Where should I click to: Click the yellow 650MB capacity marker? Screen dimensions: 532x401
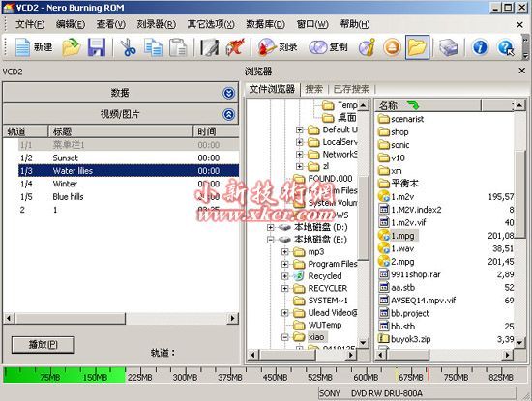pyautogui.click(x=396, y=375)
